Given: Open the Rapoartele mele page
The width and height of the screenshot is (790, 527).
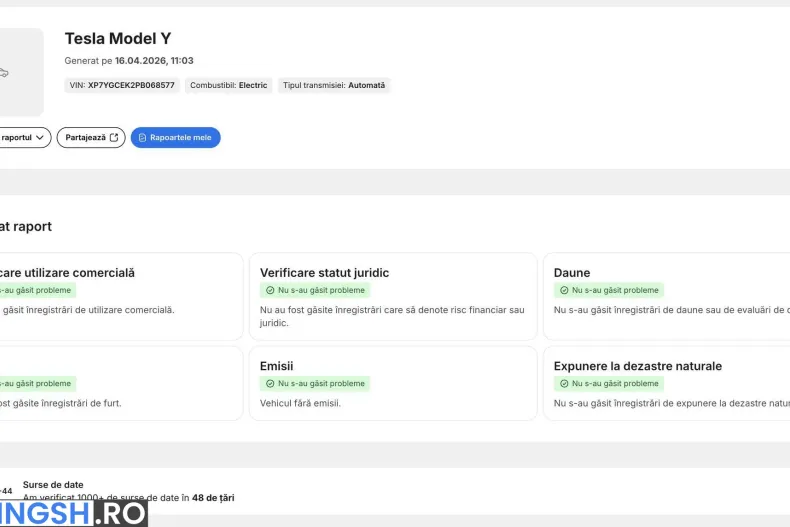Looking at the screenshot, I should 175,138.
